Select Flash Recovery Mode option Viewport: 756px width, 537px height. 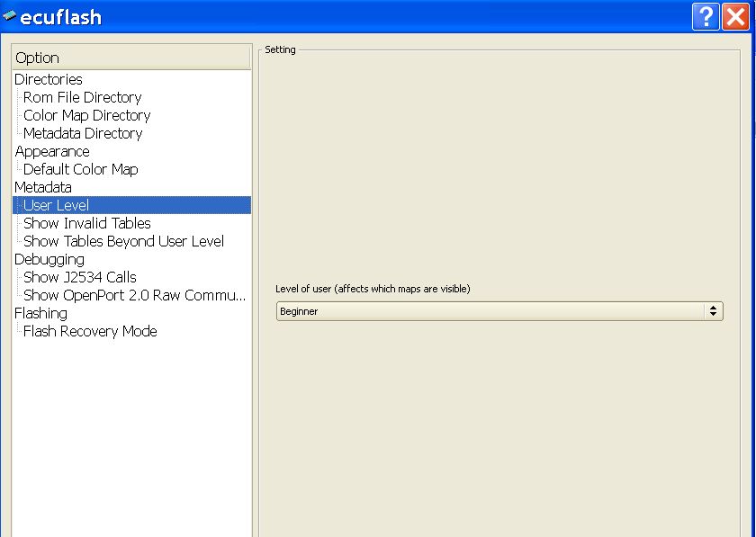[90, 331]
